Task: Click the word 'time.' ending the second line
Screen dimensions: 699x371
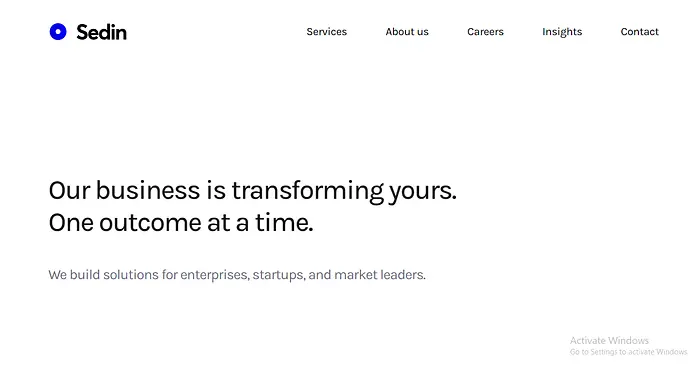Action: coord(284,223)
